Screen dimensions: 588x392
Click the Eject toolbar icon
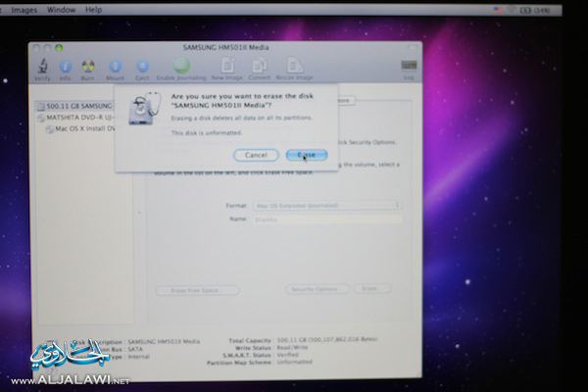click(x=142, y=67)
